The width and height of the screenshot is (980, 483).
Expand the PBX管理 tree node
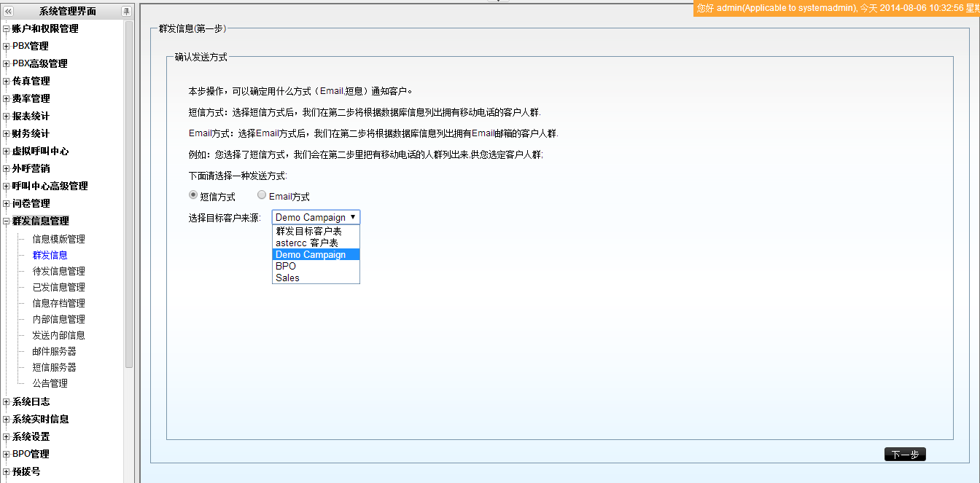click(x=7, y=47)
